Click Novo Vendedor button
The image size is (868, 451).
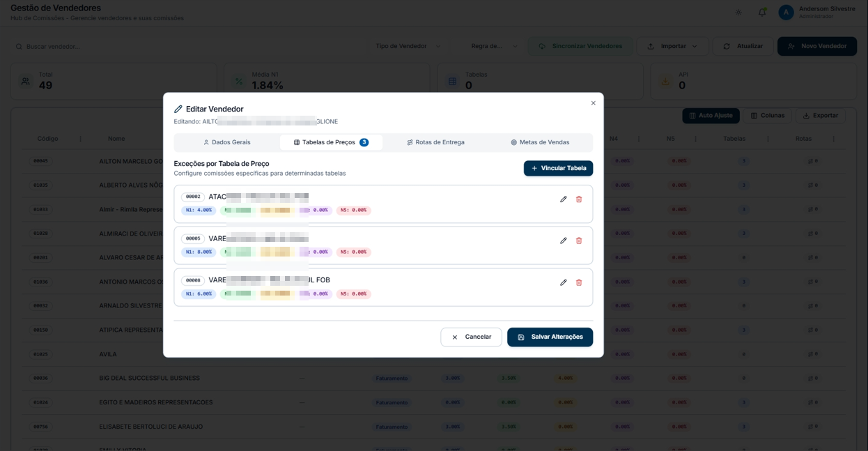click(817, 46)
